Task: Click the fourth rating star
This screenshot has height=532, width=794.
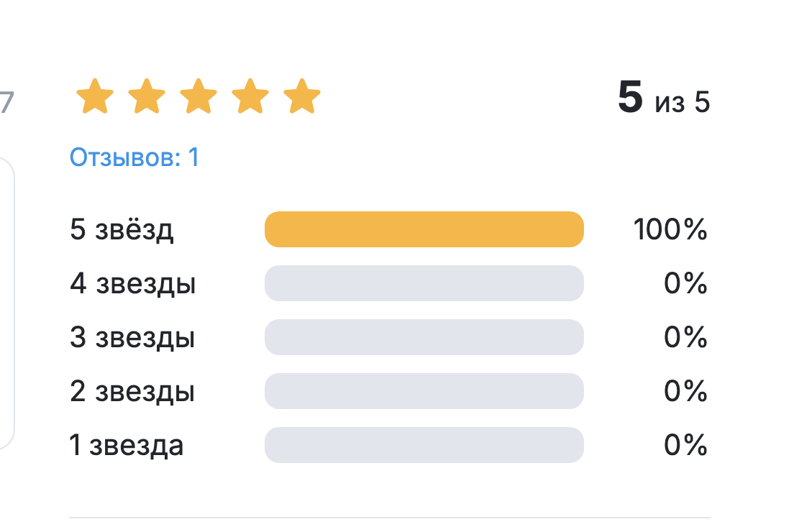Action: pyautogui.click(x=250, y=97)
